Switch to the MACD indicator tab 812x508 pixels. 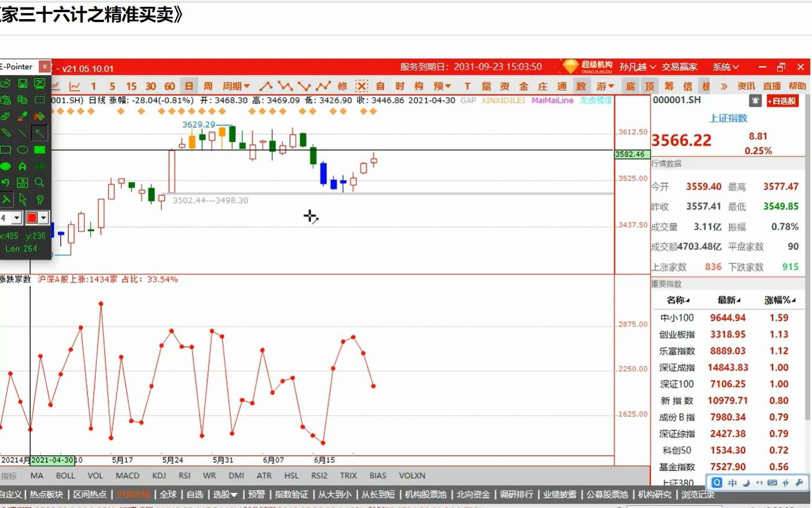[128, 476]
